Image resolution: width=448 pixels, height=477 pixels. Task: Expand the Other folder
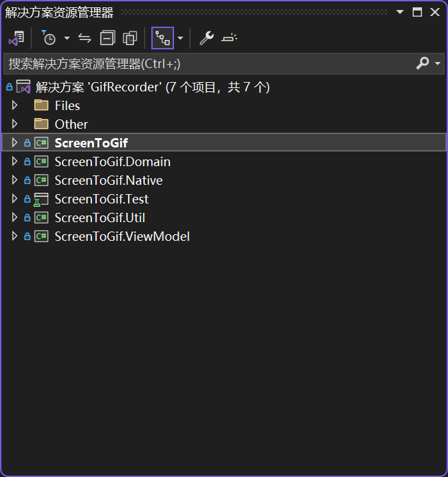pos(14,124)
